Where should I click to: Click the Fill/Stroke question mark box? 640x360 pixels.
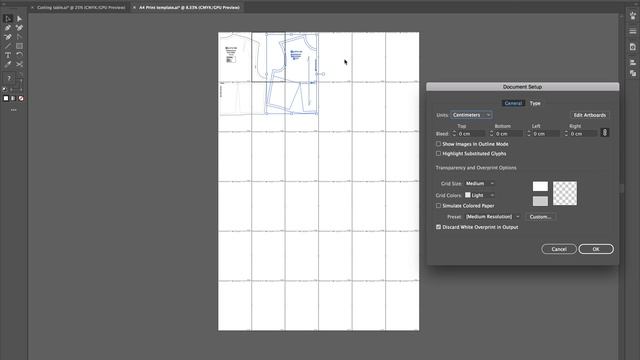[9, 78]
